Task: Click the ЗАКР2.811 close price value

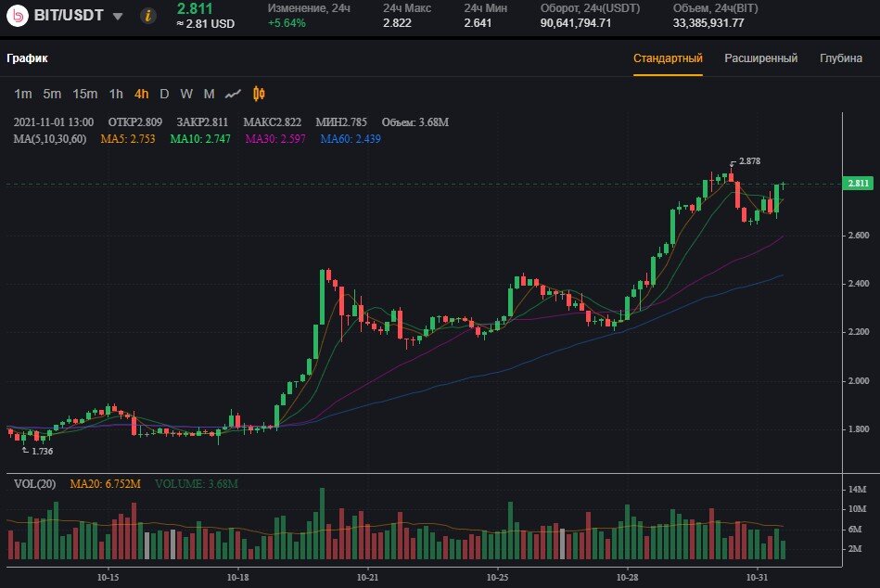Action: coord(202,121)
